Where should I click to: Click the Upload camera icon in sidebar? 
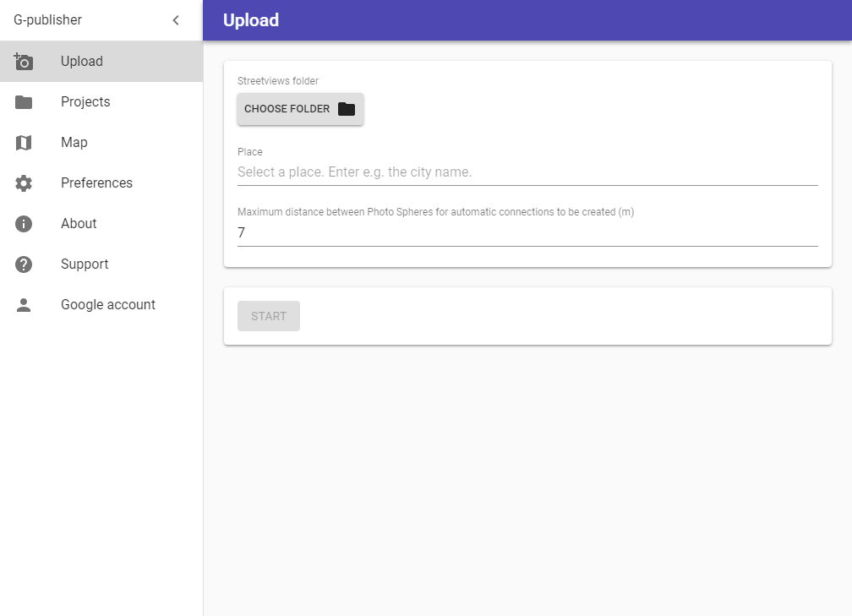pos(24,61)
